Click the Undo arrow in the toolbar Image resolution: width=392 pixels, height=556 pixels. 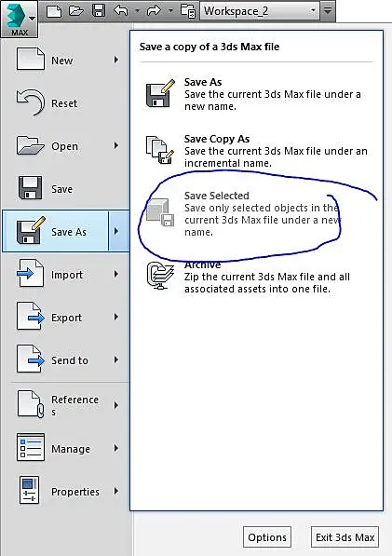point(121,10)
